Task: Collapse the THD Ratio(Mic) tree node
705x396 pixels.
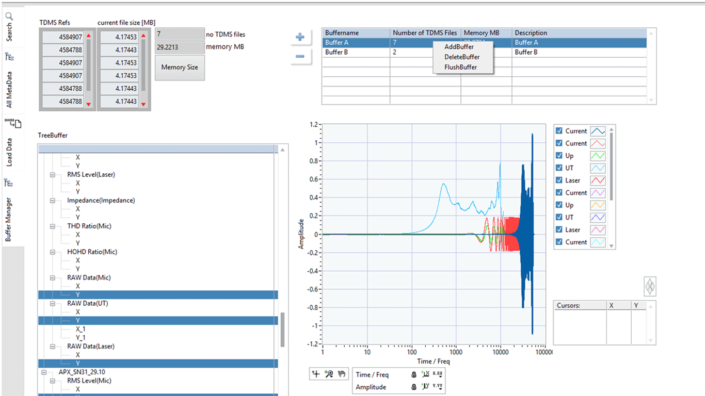Action: (x=53, y=226)
